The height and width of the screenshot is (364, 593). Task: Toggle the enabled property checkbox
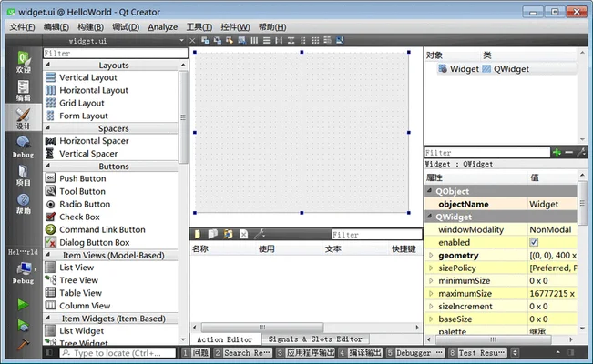click(534, 242)
